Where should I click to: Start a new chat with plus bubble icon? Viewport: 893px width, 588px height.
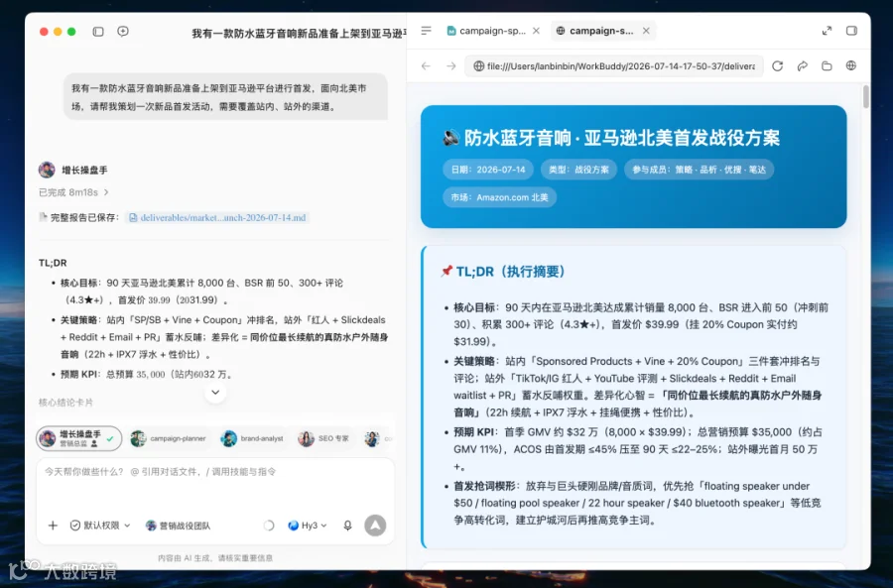pyautogui.click(x=123, y=32)
